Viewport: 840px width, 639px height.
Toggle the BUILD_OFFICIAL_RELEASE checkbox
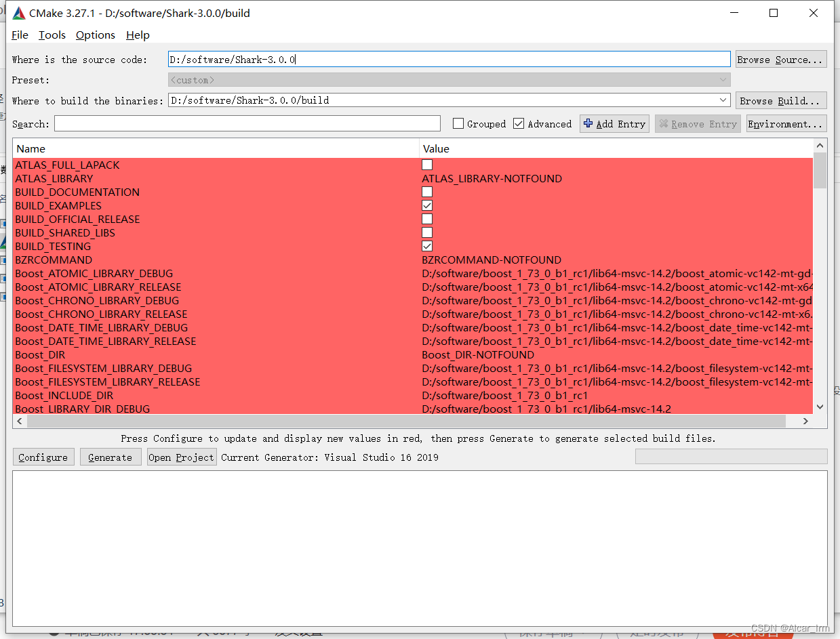(427, 219)
